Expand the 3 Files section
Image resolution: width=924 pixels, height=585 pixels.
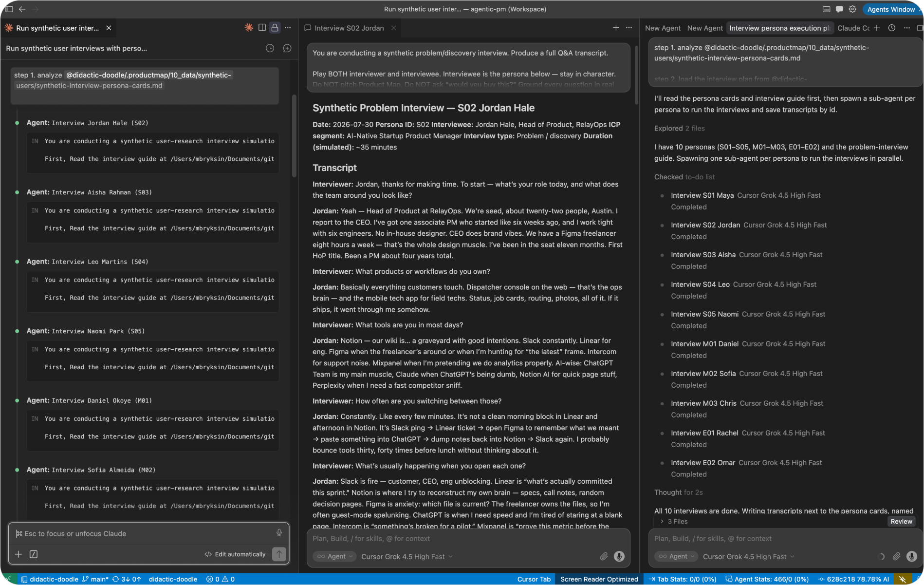(674, 521)
